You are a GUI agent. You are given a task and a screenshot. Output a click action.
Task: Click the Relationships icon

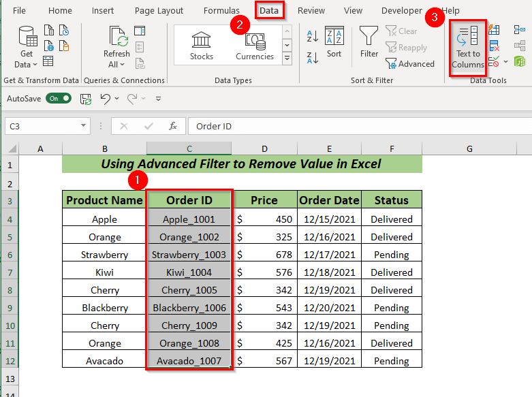click(520, 46)
